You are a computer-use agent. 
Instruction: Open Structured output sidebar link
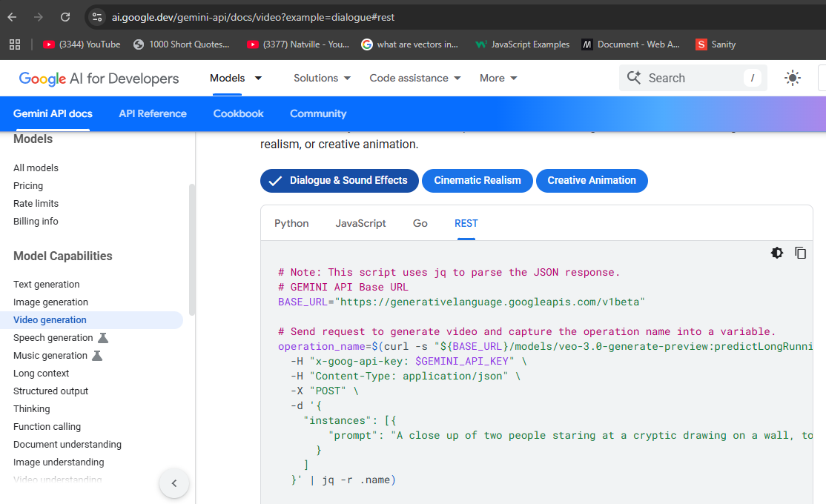50,391
